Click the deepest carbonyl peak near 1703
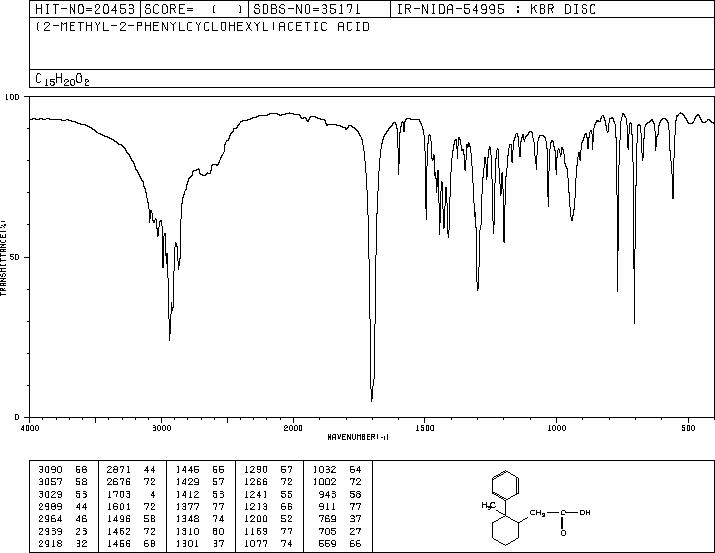Image resolution: width=715 pixels, height=553 pixels. [372, 398]
